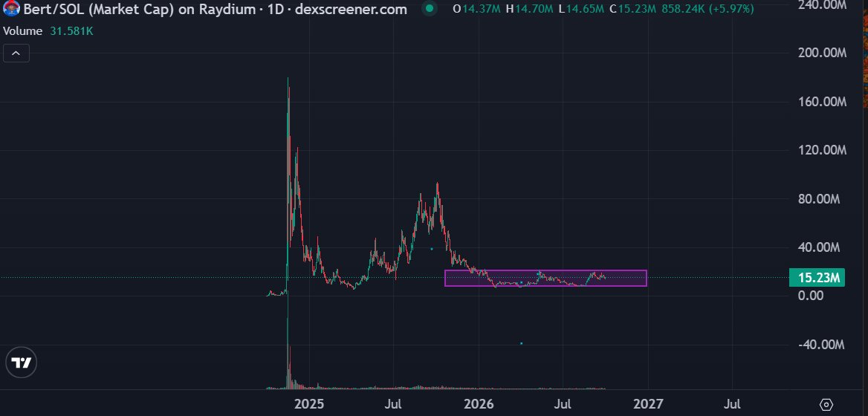Click the low value L14.65M
The width and height of the screenshot is (868, 416).
tap(580, 9)
